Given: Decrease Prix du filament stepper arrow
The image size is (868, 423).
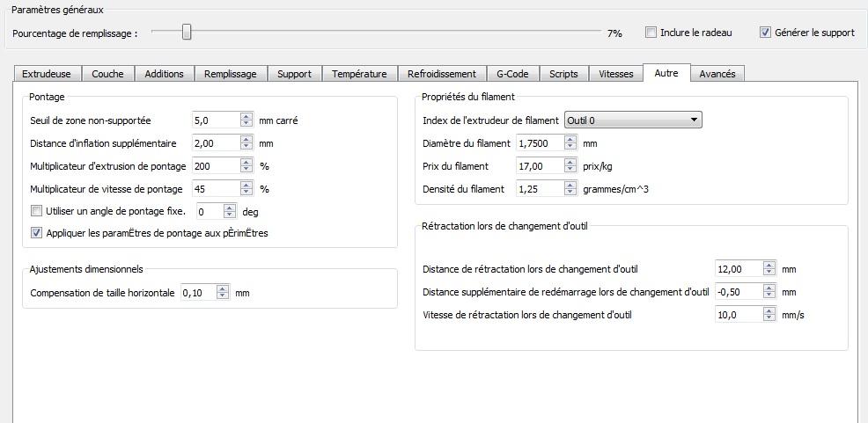Looking at the screenshot, I should pos(570,170).
